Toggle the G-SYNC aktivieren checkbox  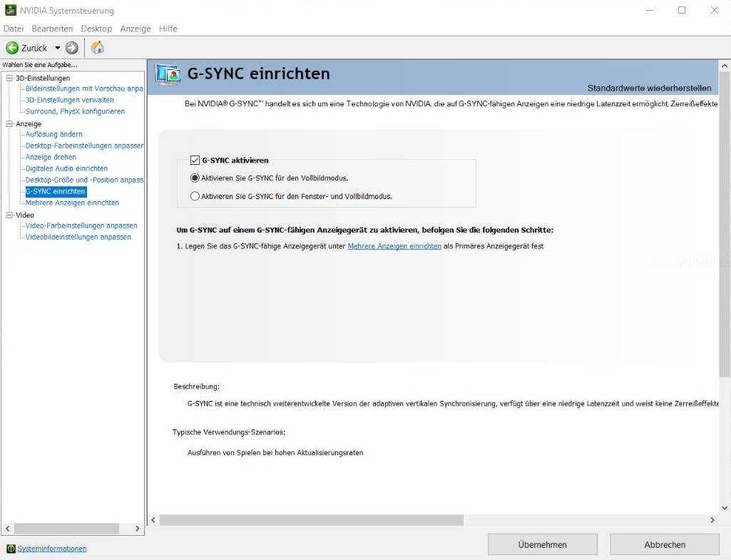coord(195,160)
